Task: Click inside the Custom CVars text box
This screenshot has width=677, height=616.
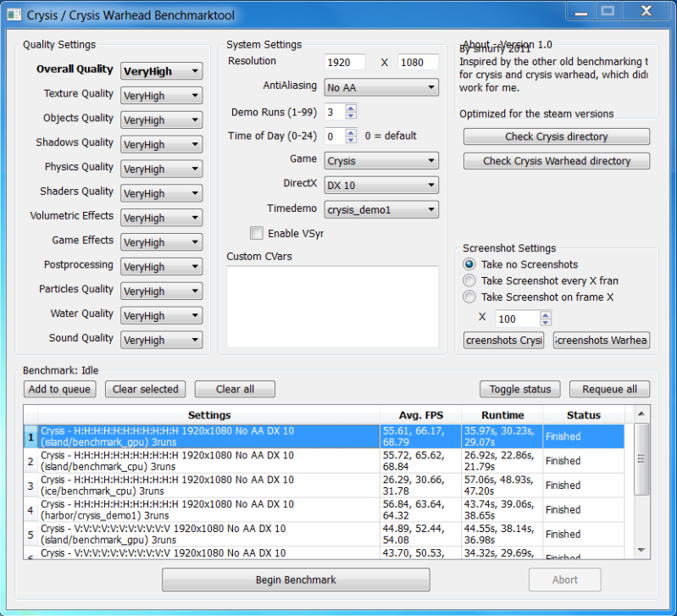Action: (332, 307)
